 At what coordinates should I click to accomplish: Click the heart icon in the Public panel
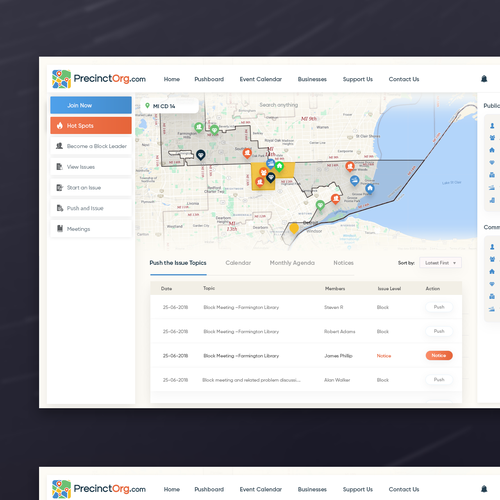pyautogui.click(x=492, y=162)
